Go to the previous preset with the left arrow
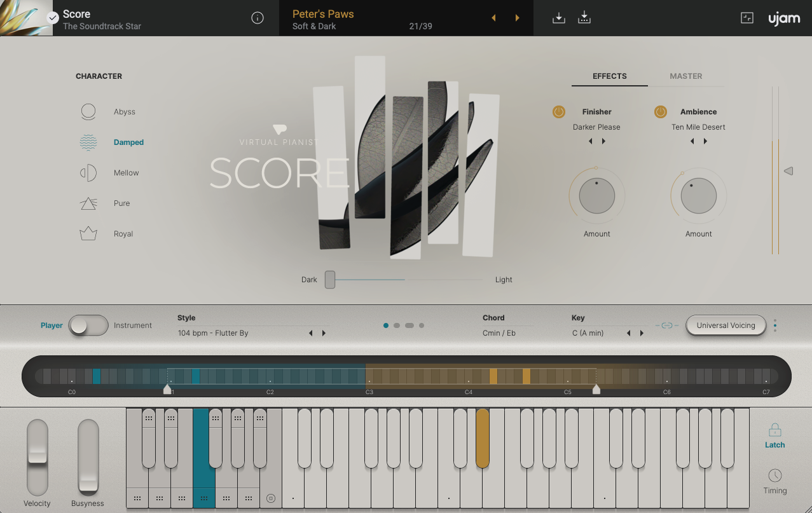812x513 pixels. pyautogui.click(x=493, y=18)
